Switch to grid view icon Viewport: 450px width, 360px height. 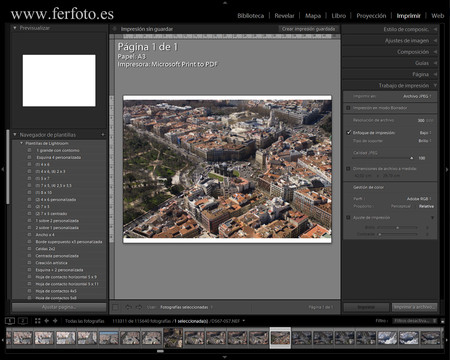tap(37, 321)
